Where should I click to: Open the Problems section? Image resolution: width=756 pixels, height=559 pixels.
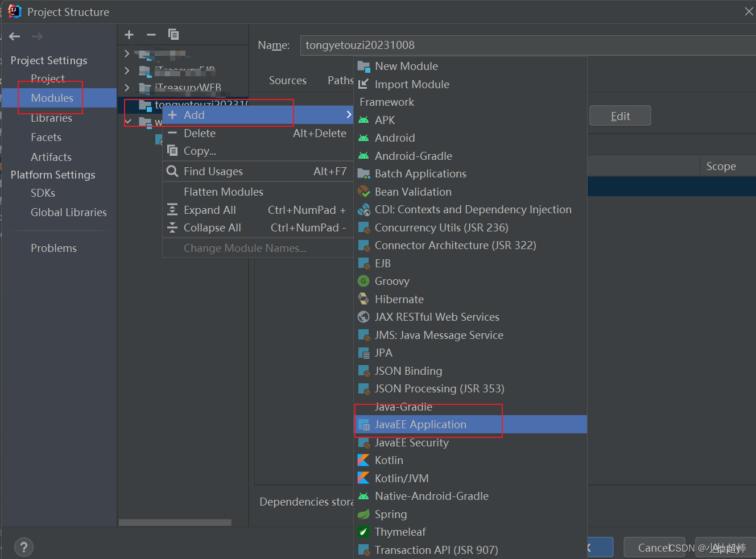click(x=53, y=248)
